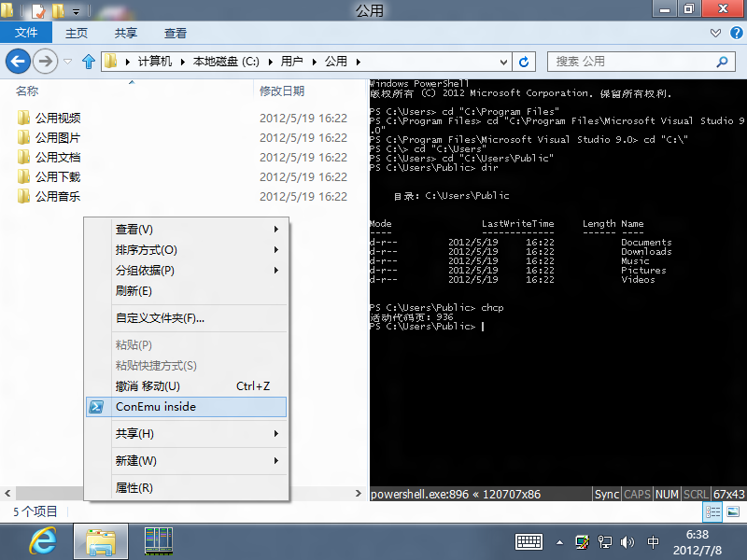Choose ConEmu inside from context menu
This screenshot has width=747, height=560.
coord(186,407)
